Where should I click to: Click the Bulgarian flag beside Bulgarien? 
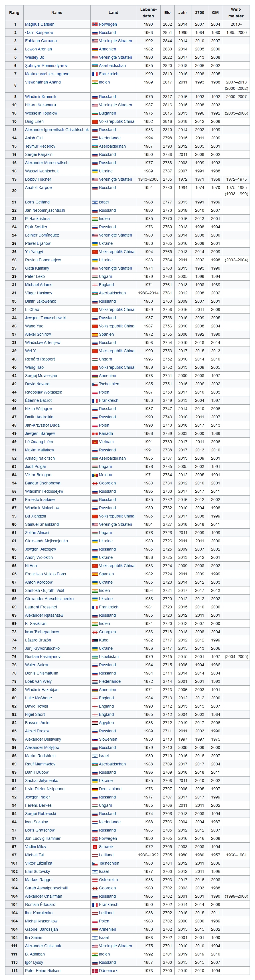point(95,113)
